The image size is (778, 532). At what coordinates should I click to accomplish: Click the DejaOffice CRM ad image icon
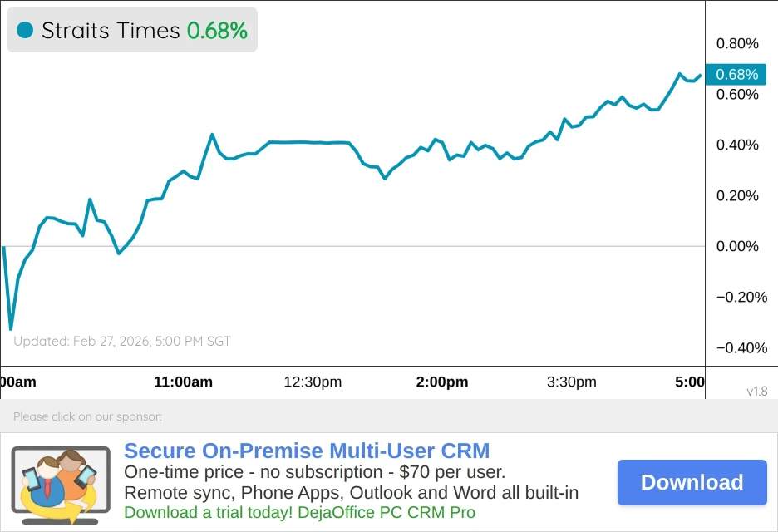[60, 483]
